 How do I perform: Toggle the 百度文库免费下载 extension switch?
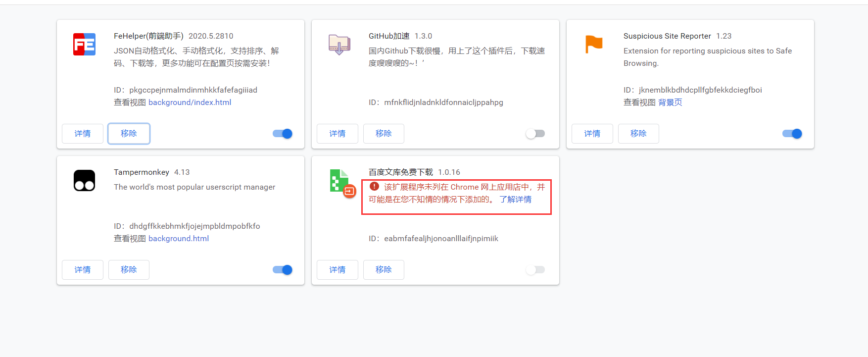(535, 270)
